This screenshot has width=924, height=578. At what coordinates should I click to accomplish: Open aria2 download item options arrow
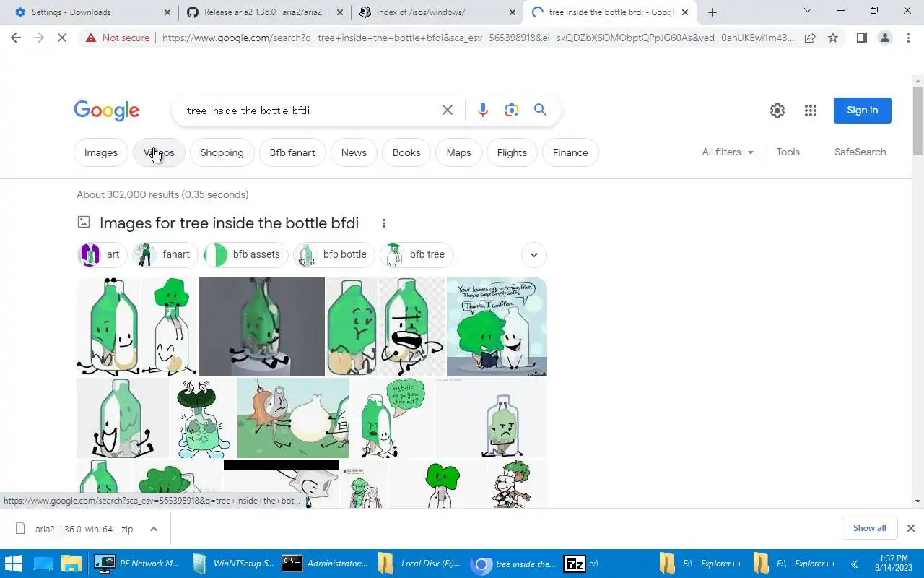pyautogui.click(x=154, y=529)
